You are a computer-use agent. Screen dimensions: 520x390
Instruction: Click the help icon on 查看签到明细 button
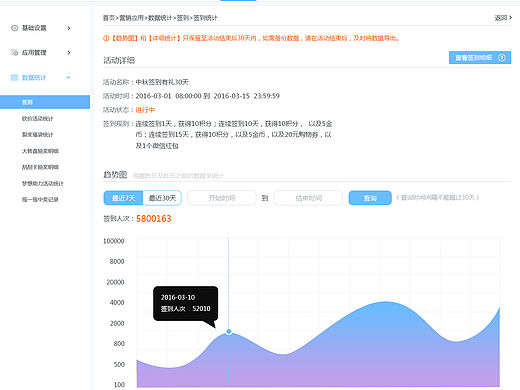click(x=502, y=58)
